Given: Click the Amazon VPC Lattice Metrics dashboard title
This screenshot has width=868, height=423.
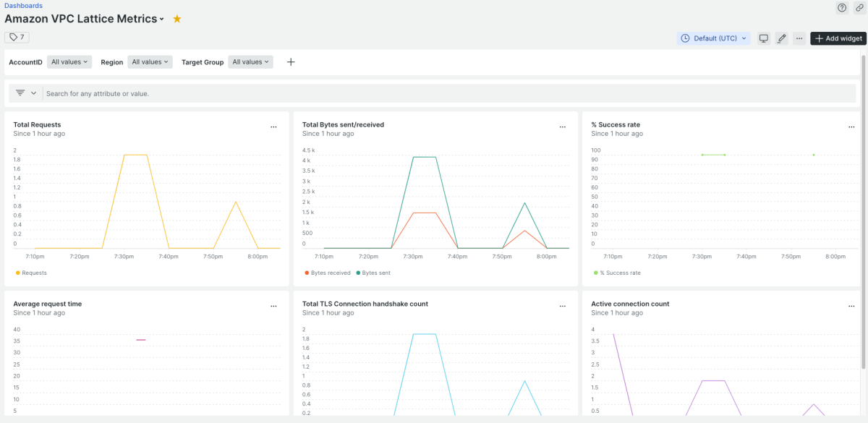Looking at the screenshot, I should click(x=81, y=20).
